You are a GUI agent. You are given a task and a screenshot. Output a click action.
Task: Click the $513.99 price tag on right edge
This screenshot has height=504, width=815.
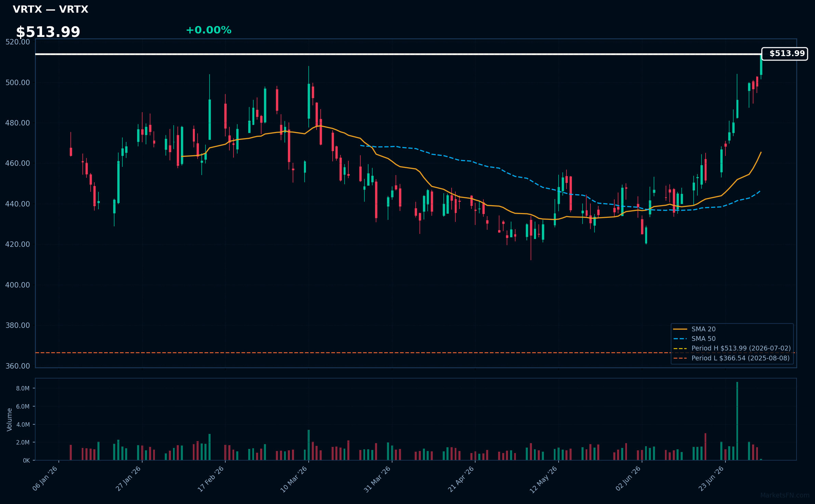tap(785, 54)
